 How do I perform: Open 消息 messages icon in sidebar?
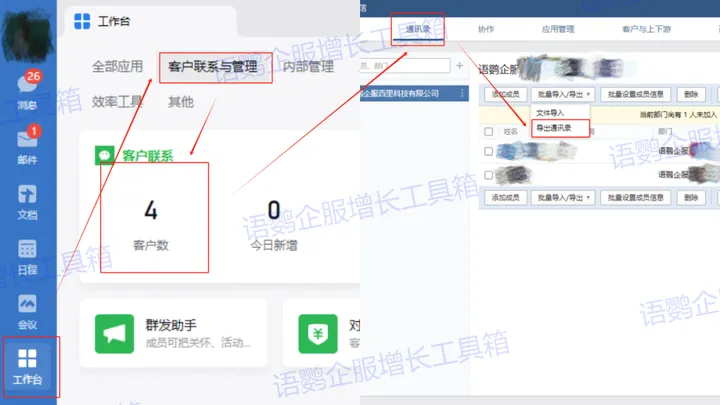coord(28,89)
